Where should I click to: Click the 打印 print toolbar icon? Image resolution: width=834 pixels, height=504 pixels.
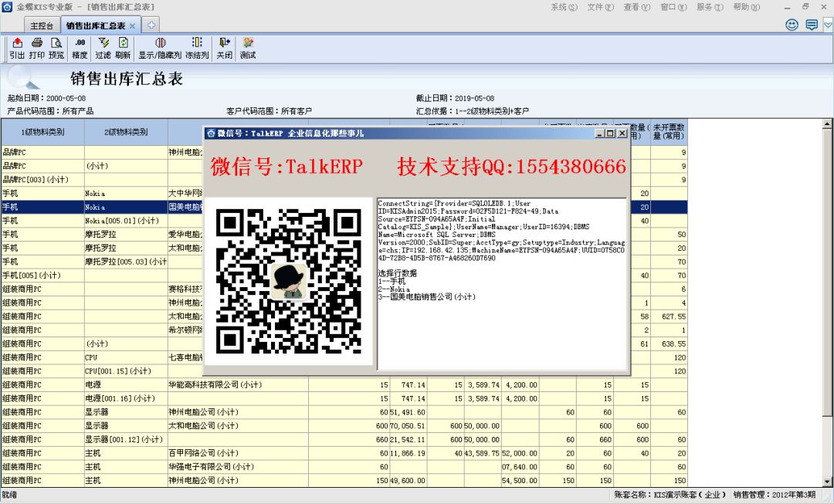[37, 48]
